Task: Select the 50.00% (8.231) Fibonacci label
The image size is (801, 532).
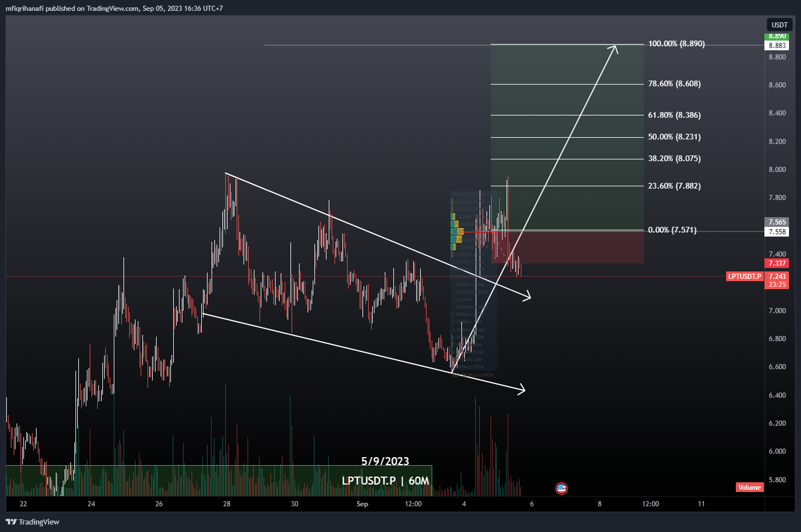Action: pos(675,137)
